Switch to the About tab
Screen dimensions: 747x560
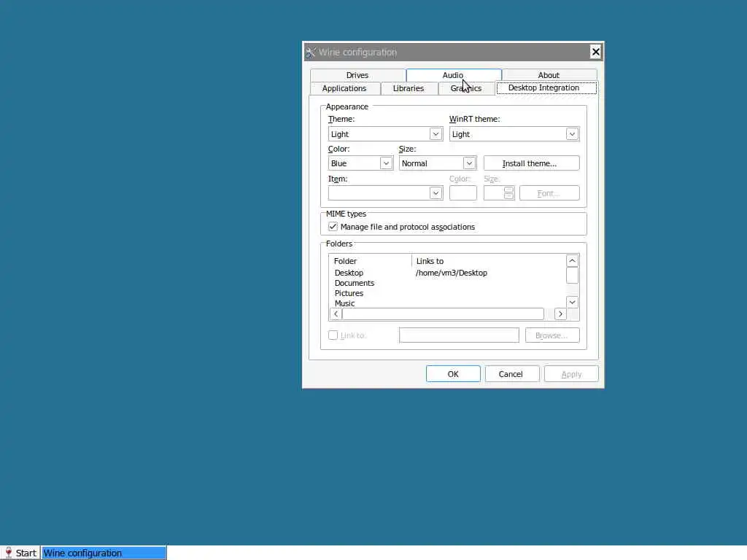549,75
